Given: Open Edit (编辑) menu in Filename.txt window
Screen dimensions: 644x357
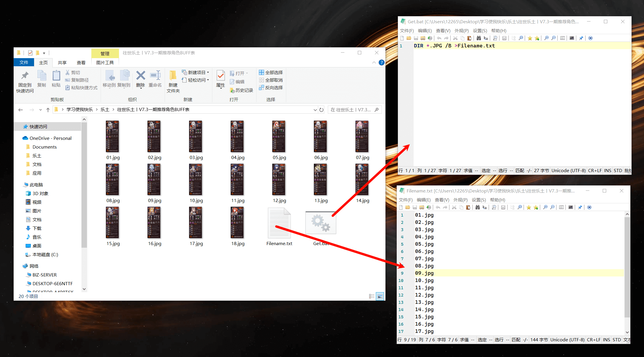Looking at the screenshot, I should 424,200.
